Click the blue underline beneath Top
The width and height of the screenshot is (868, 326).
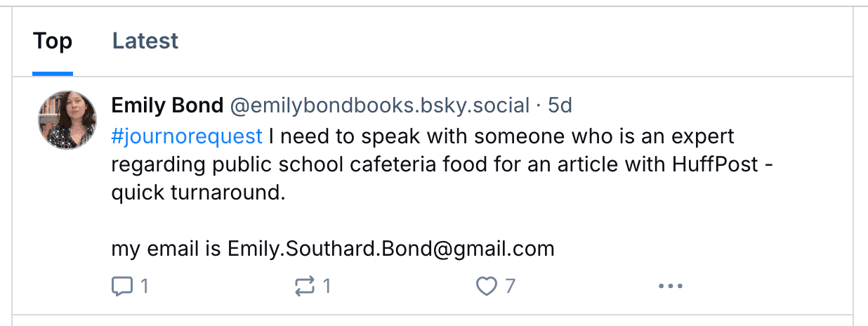point(53,73)
